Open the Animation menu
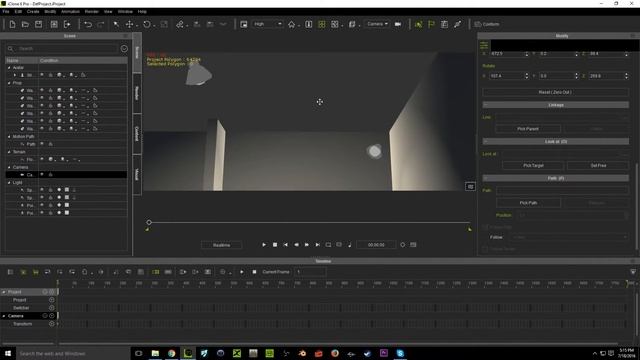 [x=70, y=12]
